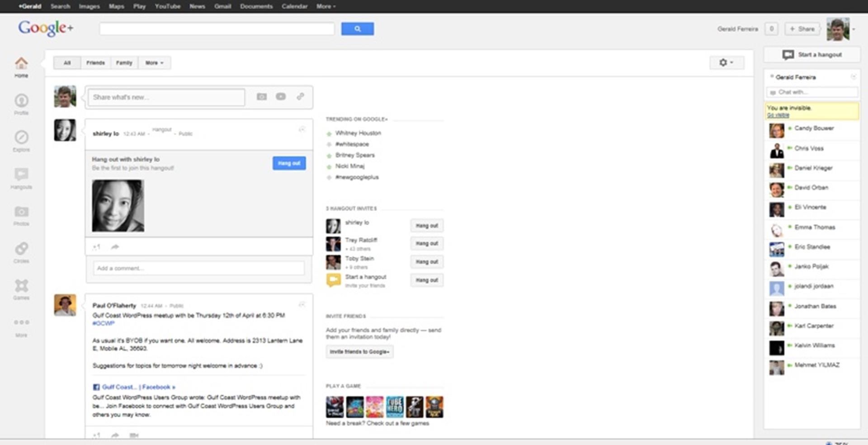Open trending topic Britney Spears
The image size is (868, 445).
(x=355, y=155)
